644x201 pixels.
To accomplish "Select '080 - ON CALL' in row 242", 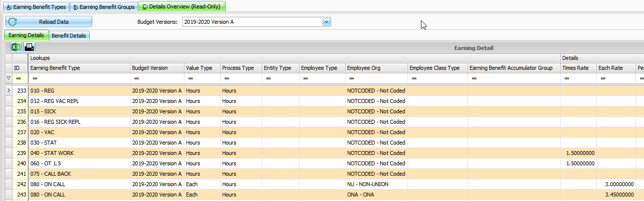I will (x=79, y=184).
